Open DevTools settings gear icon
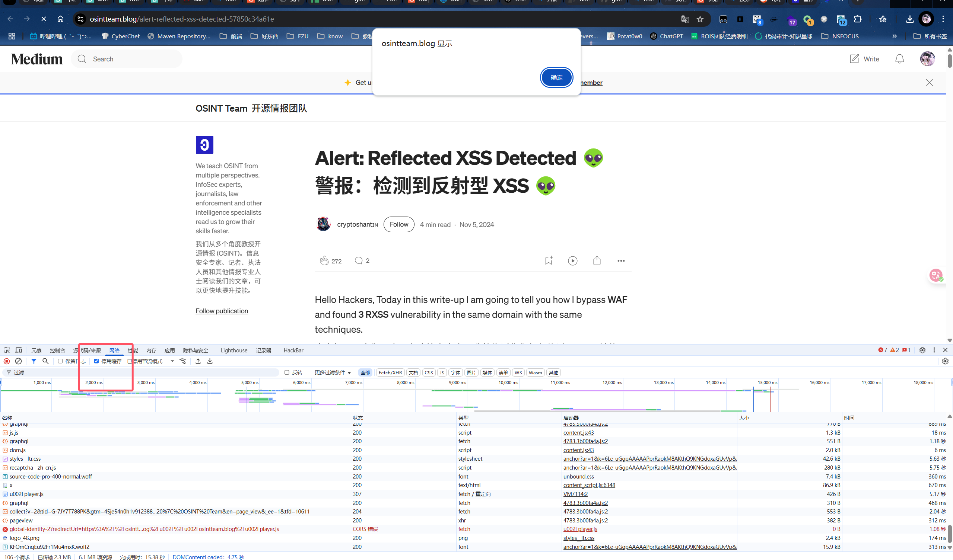Screen dimensions: 953x560 [922, 350]
